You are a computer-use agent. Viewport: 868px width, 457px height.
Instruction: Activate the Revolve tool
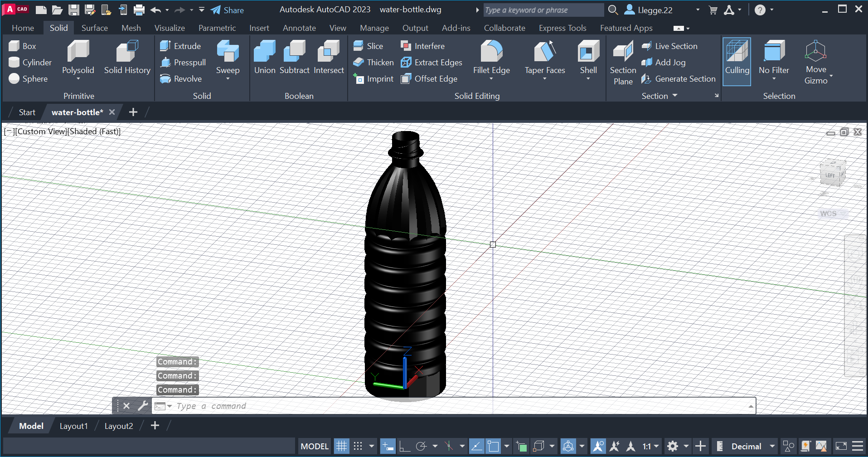click(181, 78)
